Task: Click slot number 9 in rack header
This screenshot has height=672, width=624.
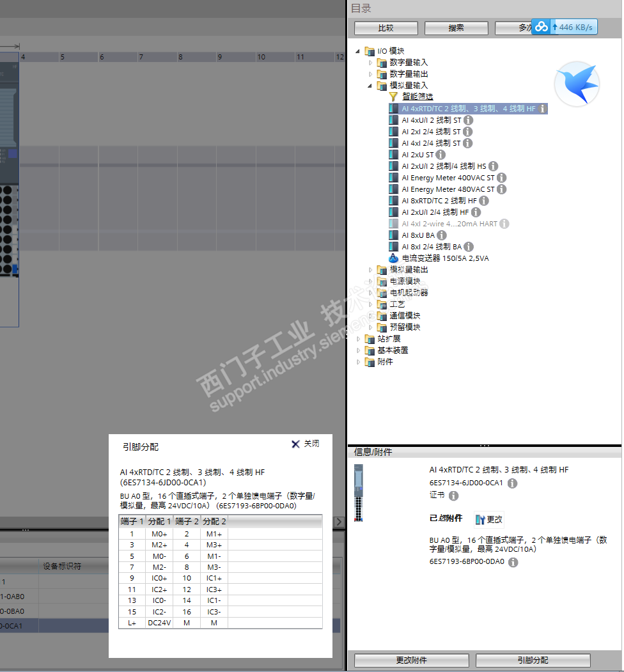Action: click(220, 57)
